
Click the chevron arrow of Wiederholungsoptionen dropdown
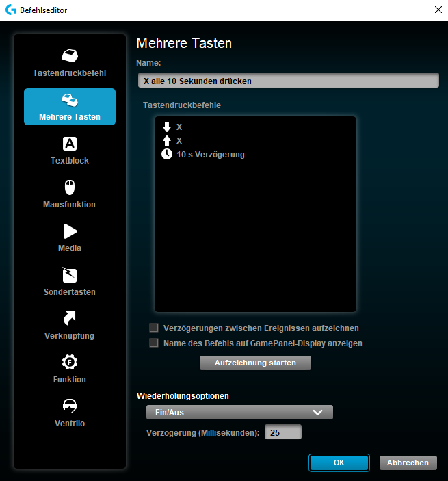[x=317, y=413]
